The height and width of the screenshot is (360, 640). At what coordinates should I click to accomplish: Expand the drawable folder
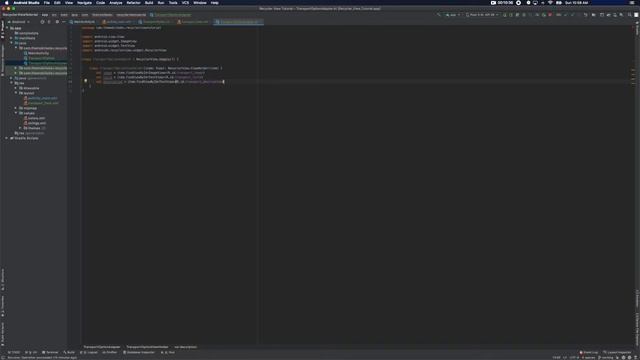pos(16,88)
